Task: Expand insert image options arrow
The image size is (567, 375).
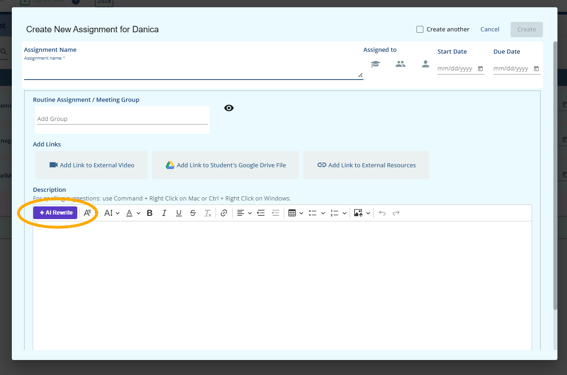Action: click(368, 213)
